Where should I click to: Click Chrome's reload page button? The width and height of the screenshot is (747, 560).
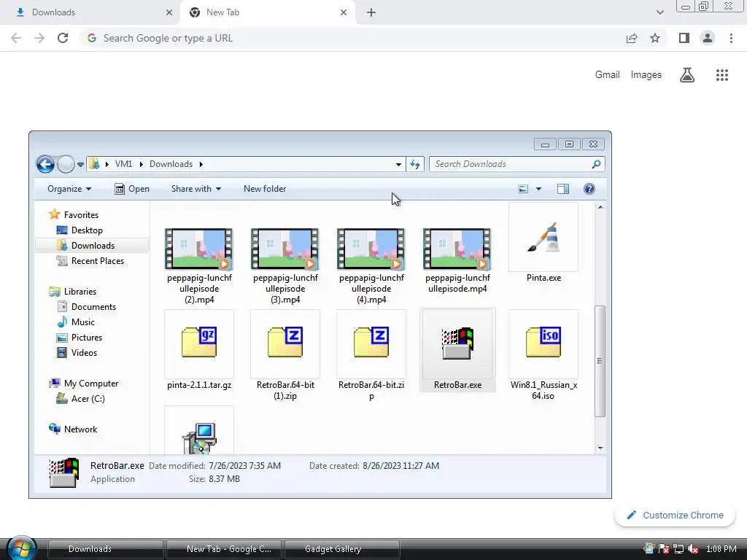63,38
